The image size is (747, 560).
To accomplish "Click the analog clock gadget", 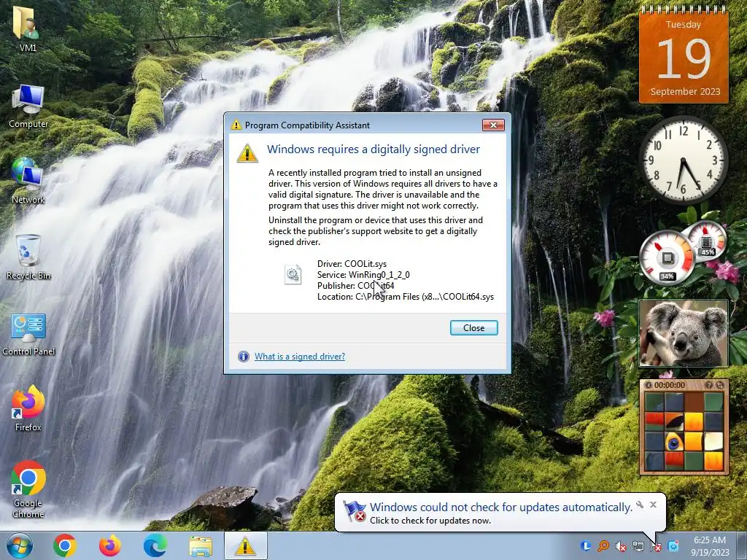I will [683, 159].
